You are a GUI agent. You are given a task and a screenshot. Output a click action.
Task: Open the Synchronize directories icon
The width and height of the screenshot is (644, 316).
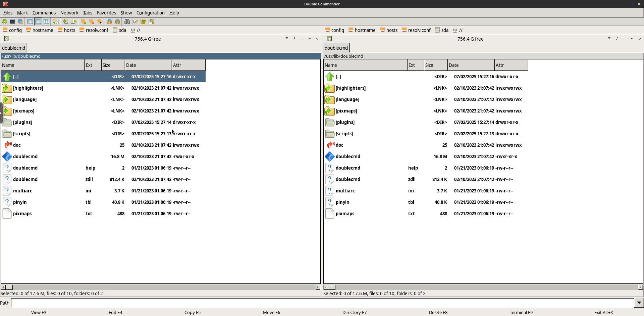[x=143, y=21]
